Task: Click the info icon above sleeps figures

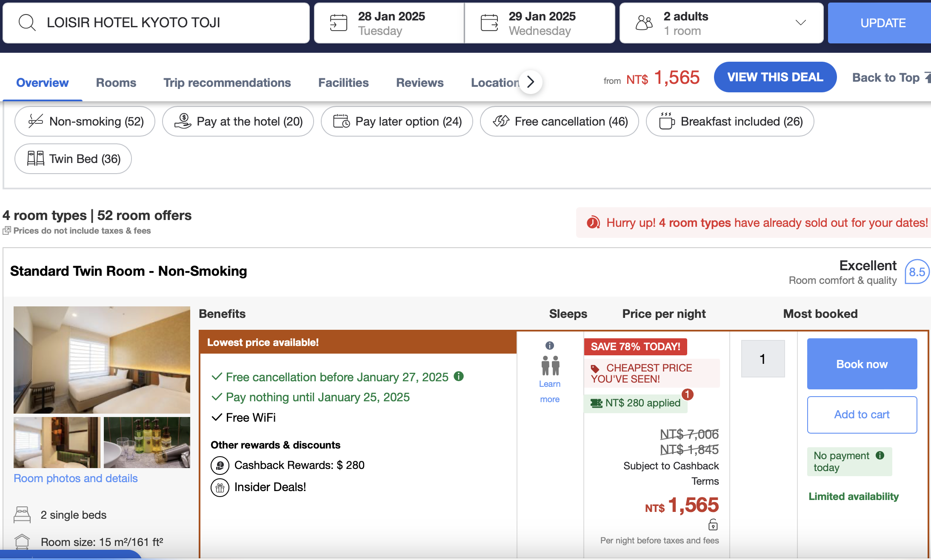Action: coord(550,346)
